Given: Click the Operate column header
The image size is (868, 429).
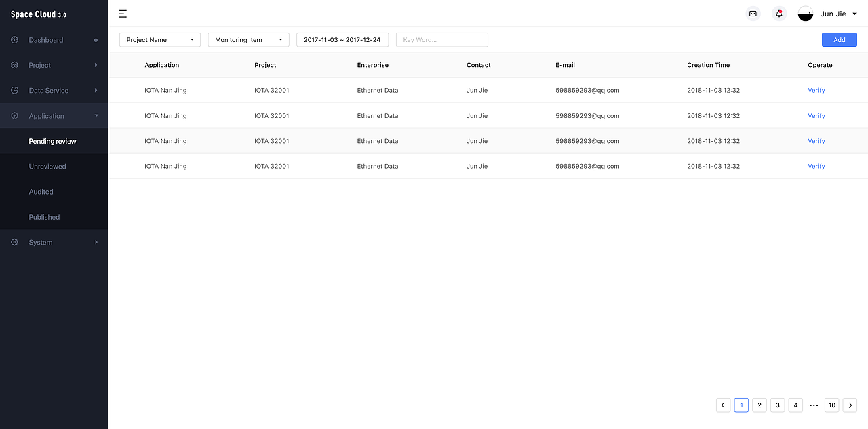Looking at the screenshot, I should [820, 65].
